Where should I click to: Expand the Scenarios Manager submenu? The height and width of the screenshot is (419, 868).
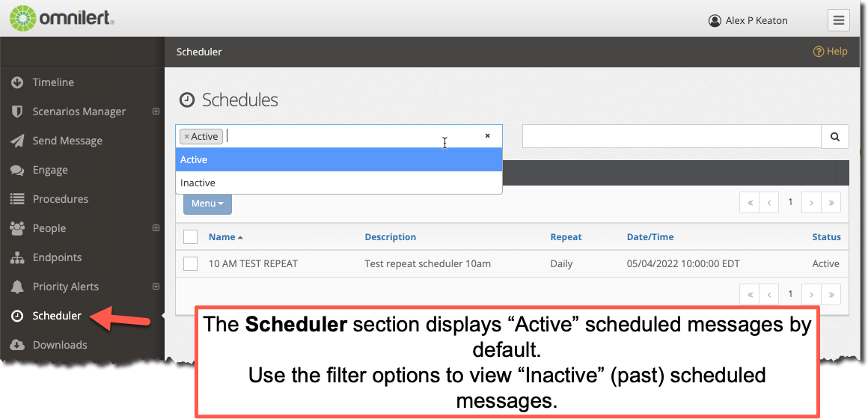click(156, 111)
